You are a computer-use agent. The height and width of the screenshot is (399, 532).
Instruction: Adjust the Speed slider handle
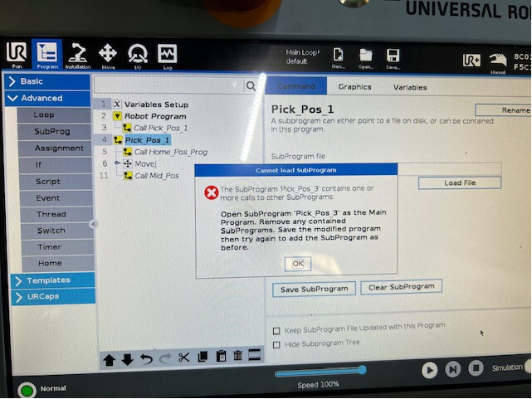(362, 369)
